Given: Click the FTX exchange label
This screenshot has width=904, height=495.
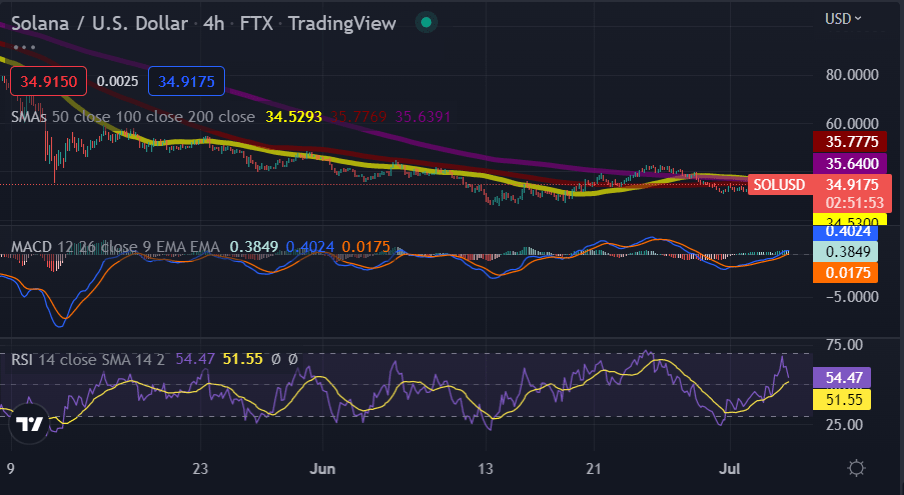Looking at the screenshot, I should click(256, 24).
